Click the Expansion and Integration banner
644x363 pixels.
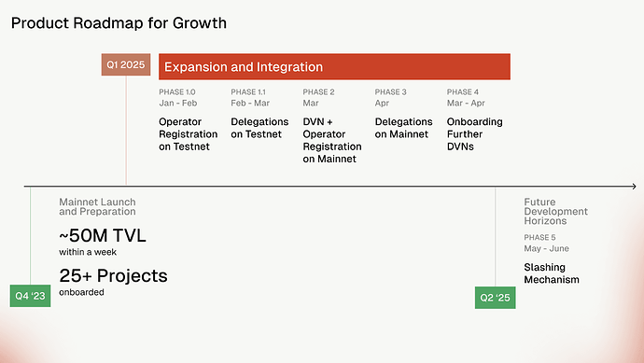point(334,66)
